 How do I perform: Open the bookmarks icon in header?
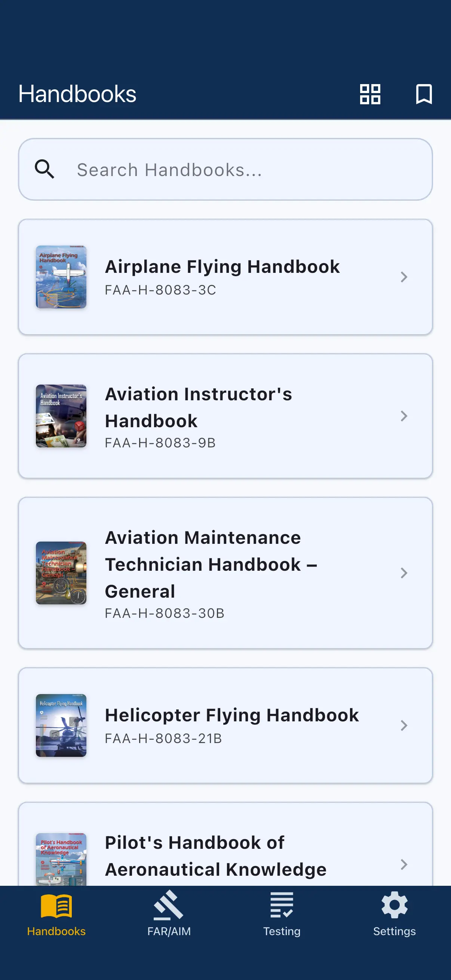pyautogui.click(x=424, y=94)
